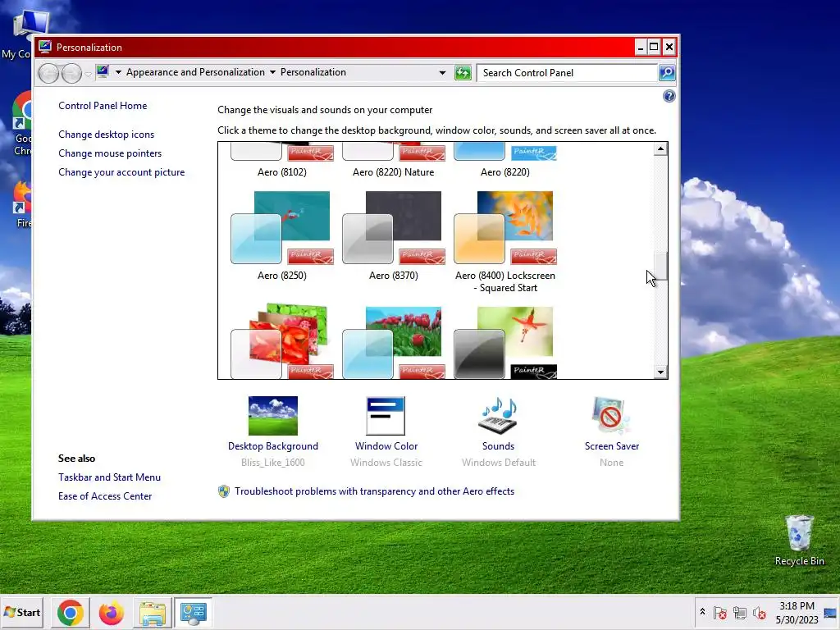Click the help question mark icon
Image resolution: width=840 pixels, height=630 pixels.
[x=669, y=96]
